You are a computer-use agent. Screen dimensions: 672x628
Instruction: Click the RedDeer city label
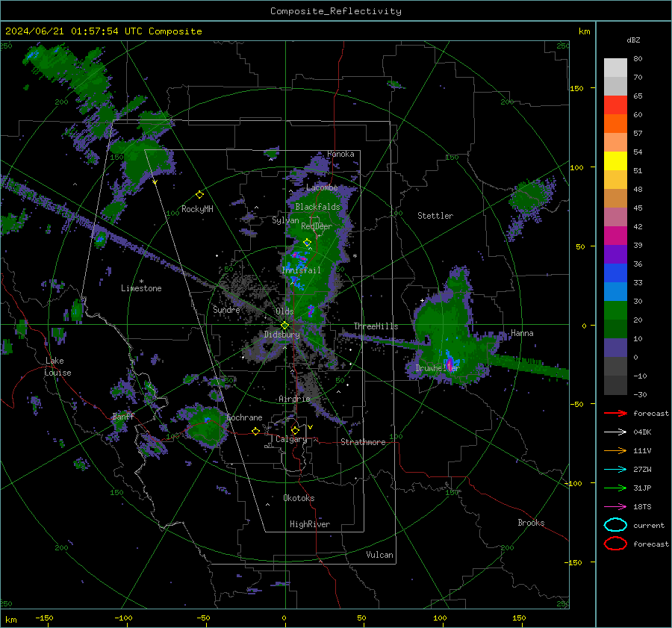[317, 226]
